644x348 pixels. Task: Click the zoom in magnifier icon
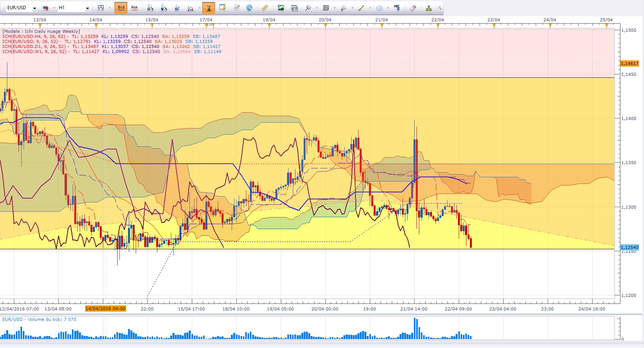[150, 8]
